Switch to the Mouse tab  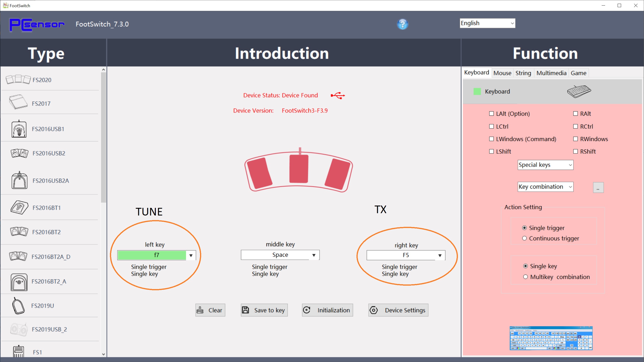tap(502, 73)
